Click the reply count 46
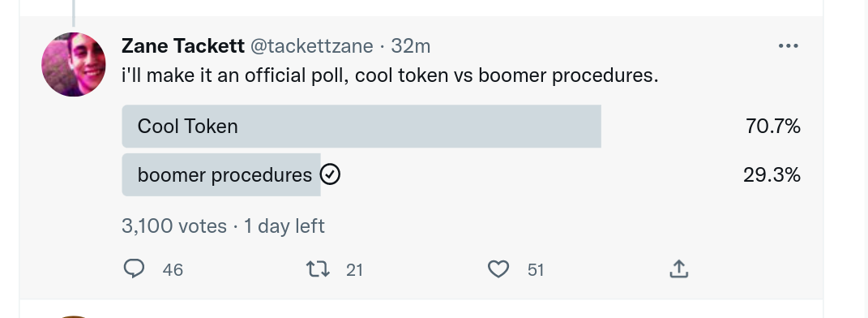The width and height of the screenshot is (868, 318). coord(173,270)
